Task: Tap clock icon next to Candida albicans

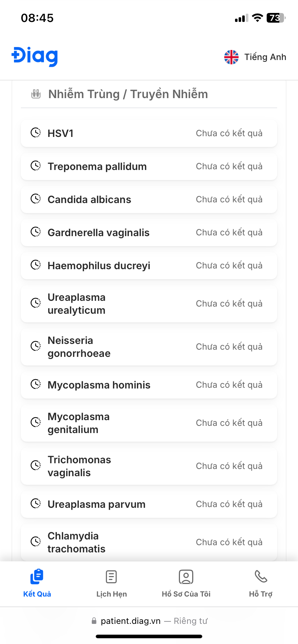Action: click(36, 199)
